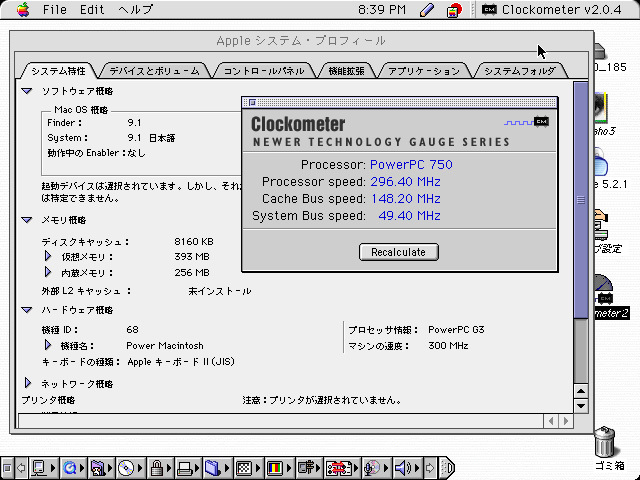This screenshot has height=480, width=640.
Task: Open the Edit menu
Action: [x=92, y=10]
